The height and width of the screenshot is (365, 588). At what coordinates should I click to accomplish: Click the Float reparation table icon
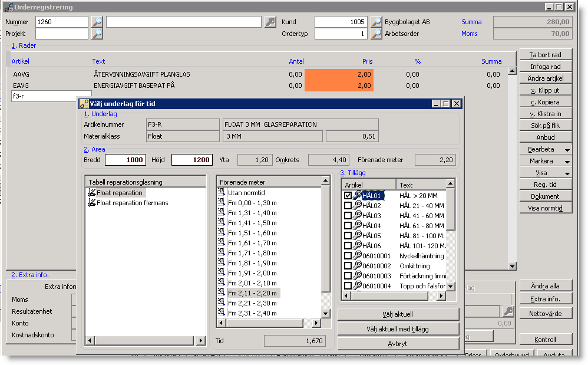(91, 193)
